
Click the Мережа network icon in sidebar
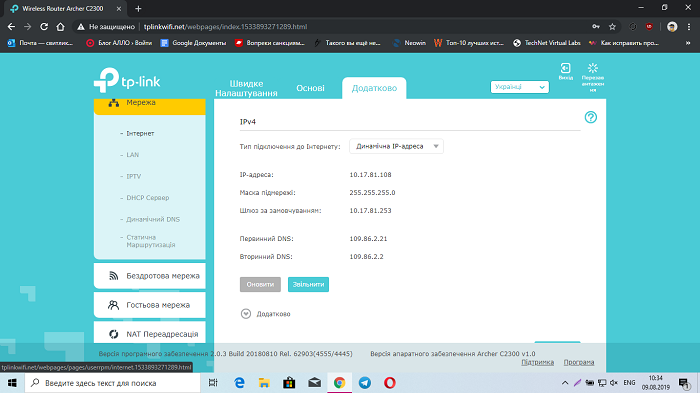113,103
